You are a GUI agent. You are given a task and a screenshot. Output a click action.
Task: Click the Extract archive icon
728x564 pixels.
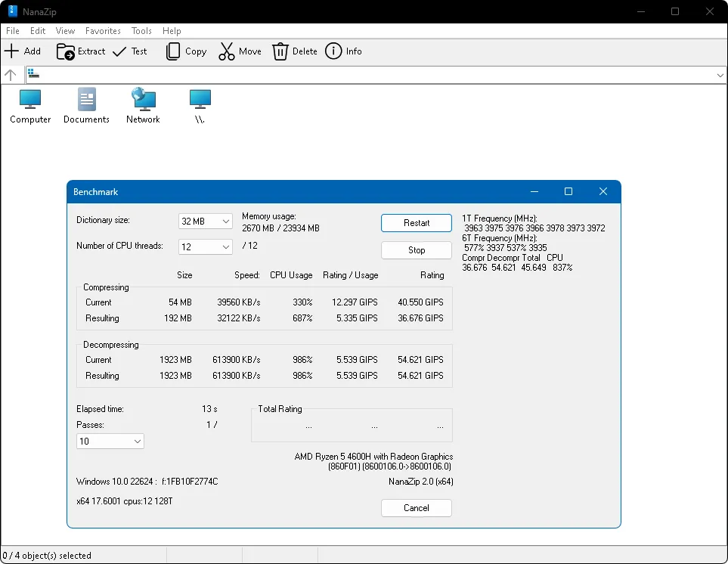[x=66, y=51]
